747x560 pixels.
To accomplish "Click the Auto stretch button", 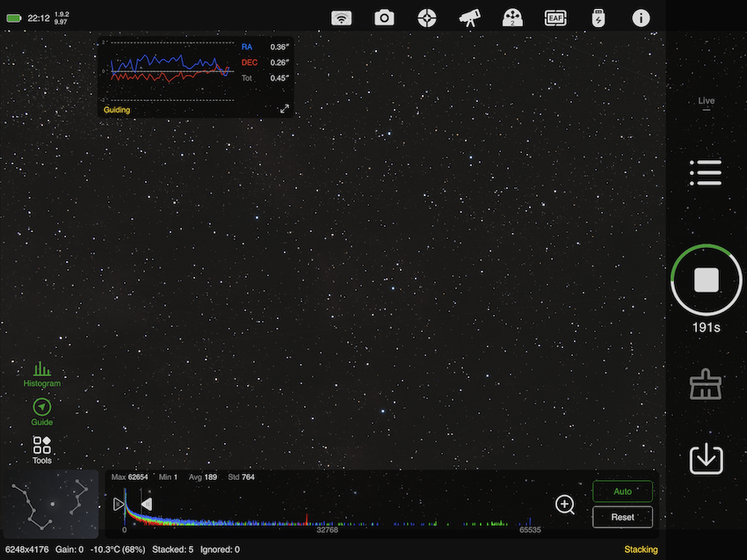I will point(622,491).
